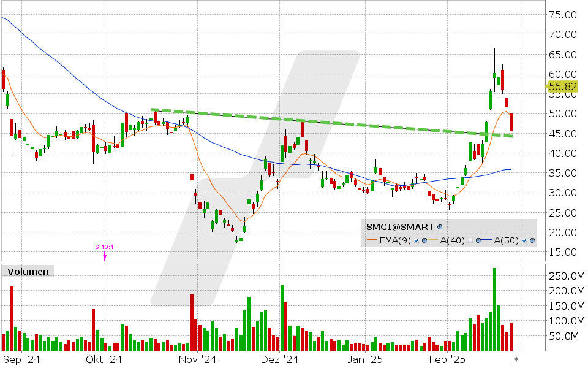Click the 50.0M volume axis label
The width and height of the screenshot is (588, 368).
tap(564, 336)
